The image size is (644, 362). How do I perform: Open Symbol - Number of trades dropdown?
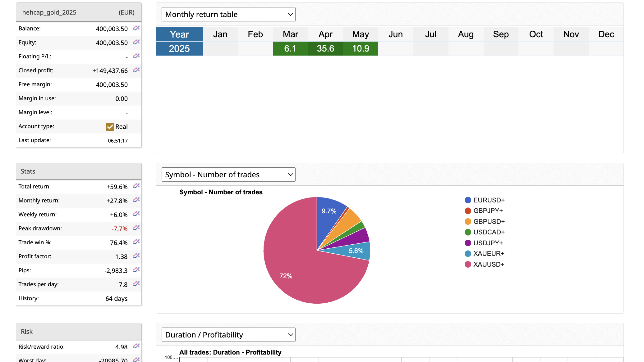coord(228,174)
